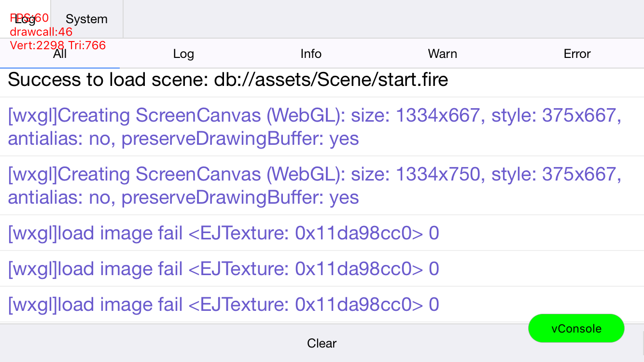The image size is (644, 362).
Task: Select ScreenCanvas entry with size 1334x750
Action: (314, 185)
